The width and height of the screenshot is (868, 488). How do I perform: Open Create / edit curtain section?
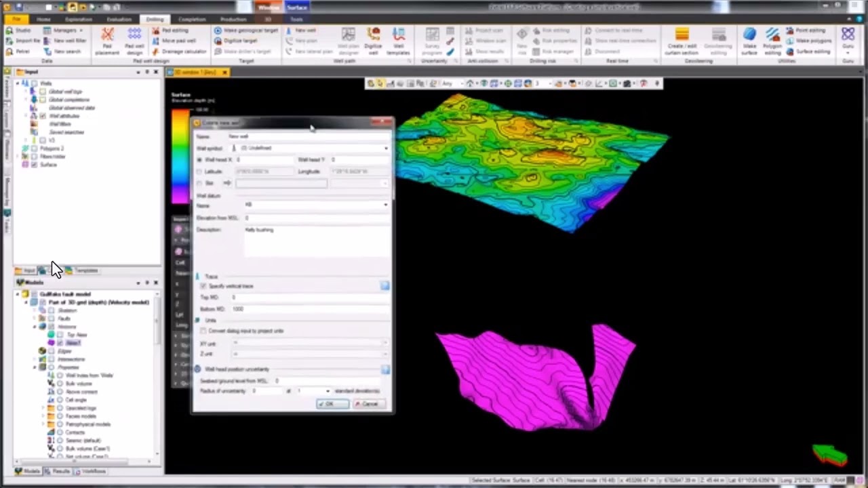point(682,42)
